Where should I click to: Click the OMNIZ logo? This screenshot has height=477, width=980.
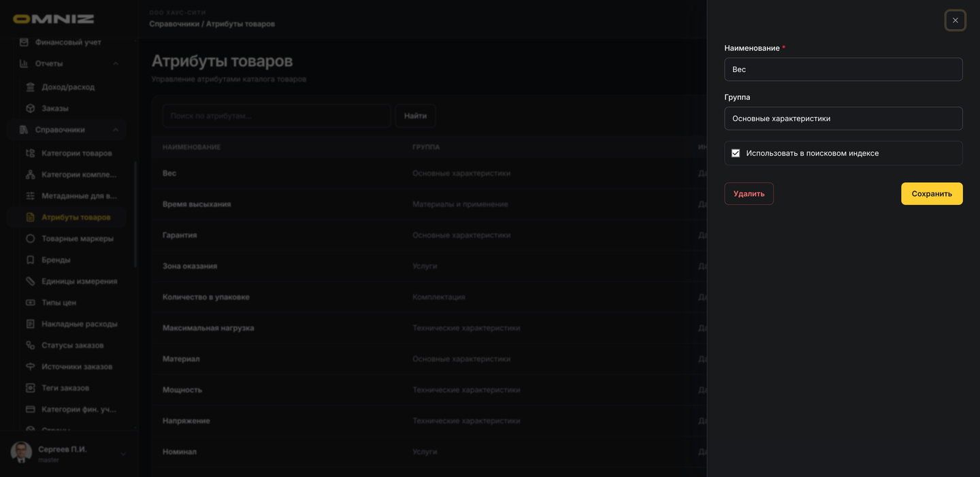coord(54,19)
